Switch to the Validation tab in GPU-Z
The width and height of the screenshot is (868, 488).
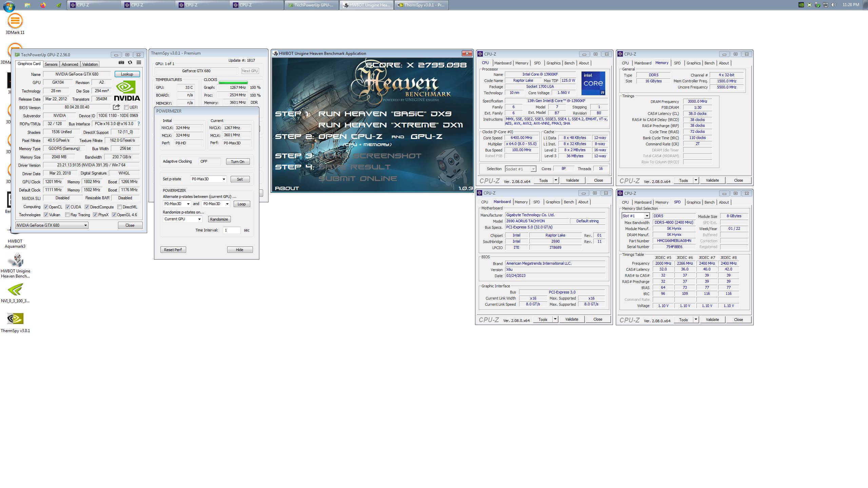coord(90,64)
